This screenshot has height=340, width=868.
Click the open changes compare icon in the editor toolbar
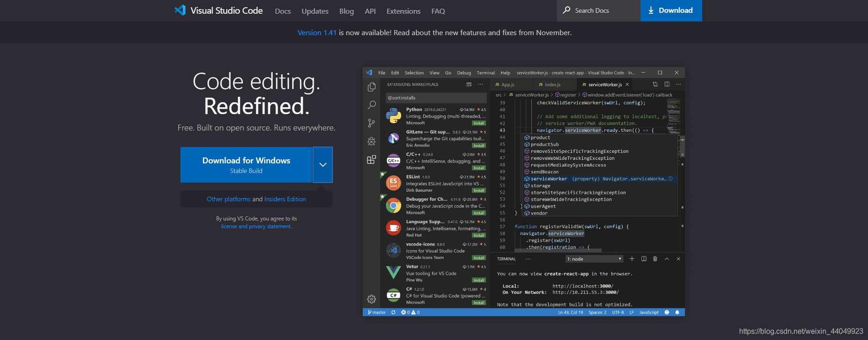655,84
